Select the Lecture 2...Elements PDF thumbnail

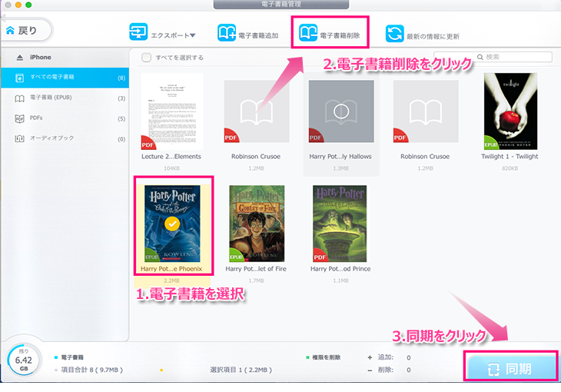[172, 111]
